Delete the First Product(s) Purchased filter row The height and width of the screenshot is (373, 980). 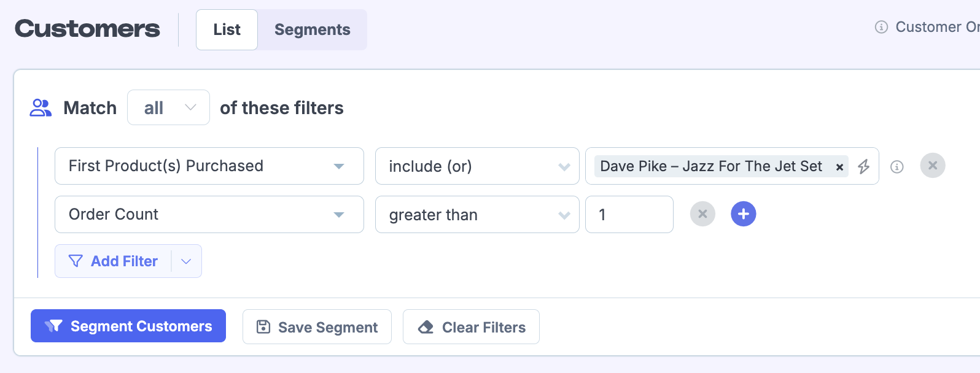[932, 166]
